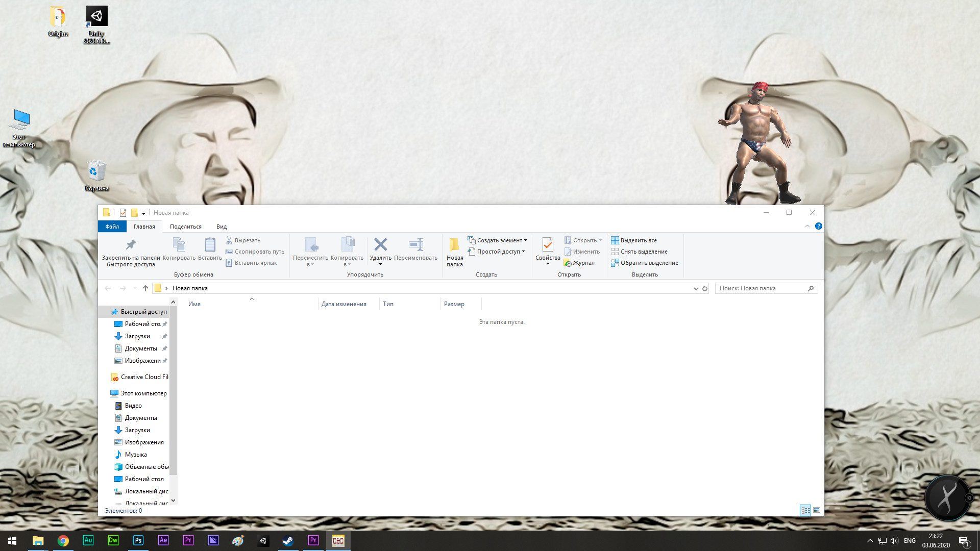Switch to the Вид ribbon tab
Viewport: 980px width, 551px height.
click(x=221, y=226)
